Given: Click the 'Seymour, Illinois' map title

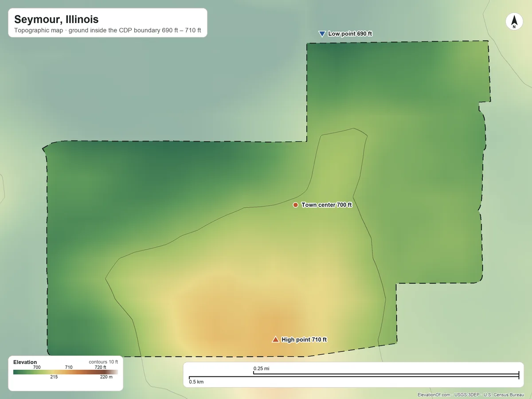Looking at the screenshot, I should [56, 20].
